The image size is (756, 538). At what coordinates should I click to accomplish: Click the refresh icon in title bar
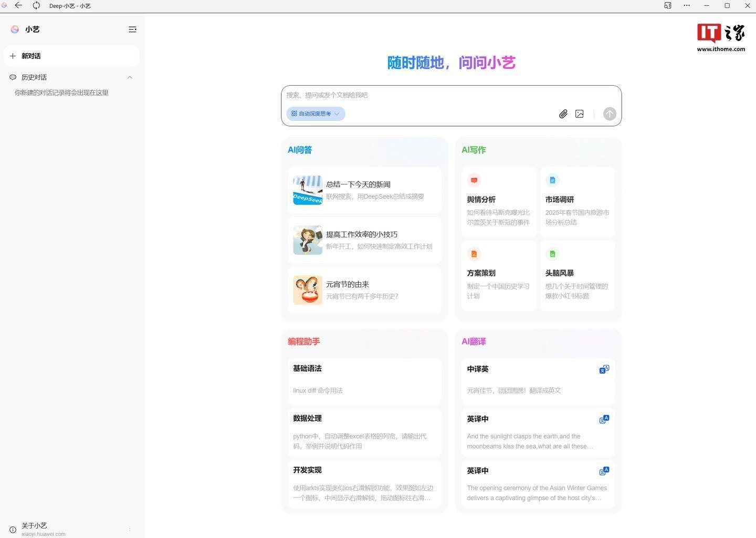point(36,6)
